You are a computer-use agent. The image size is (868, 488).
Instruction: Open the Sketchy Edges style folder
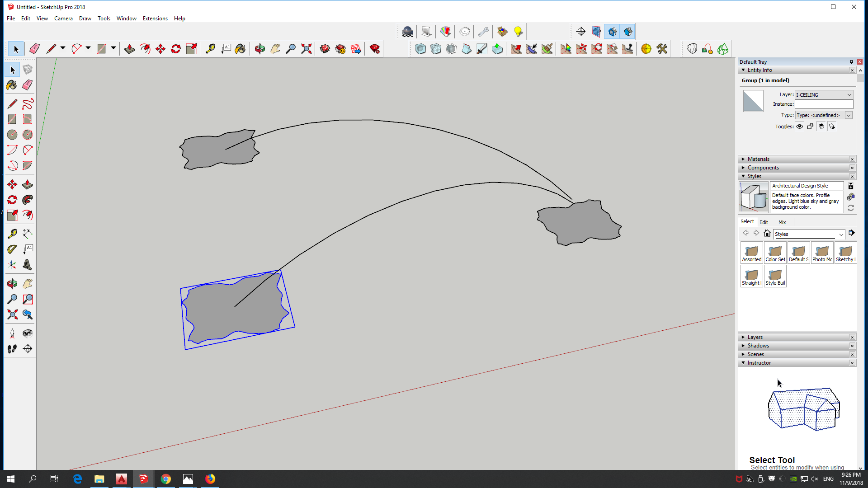click(845, 253)
